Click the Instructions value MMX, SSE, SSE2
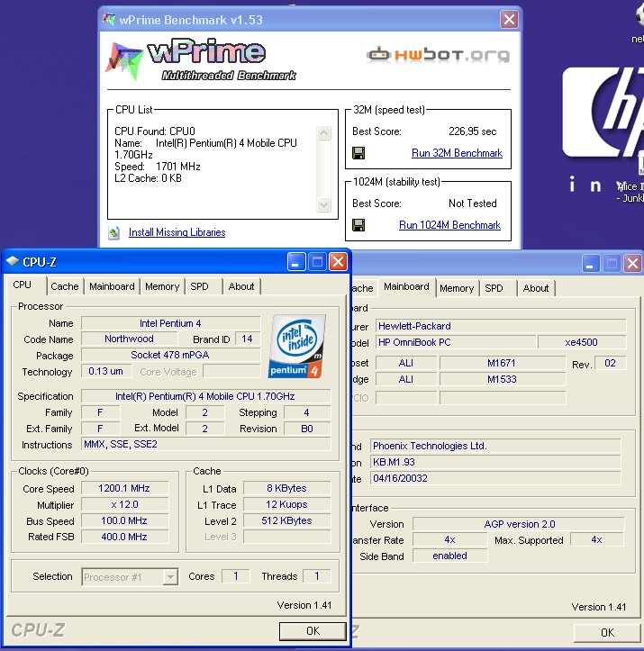 [205, 444]
